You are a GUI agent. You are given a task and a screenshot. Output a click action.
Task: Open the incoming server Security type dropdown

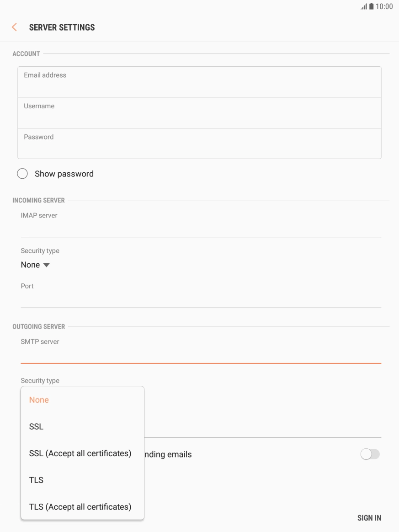(35, 264)
